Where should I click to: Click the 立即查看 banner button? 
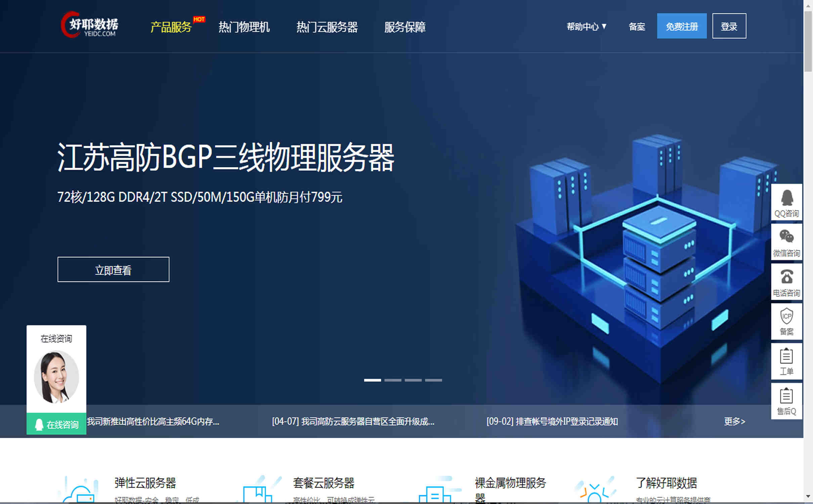113,269
